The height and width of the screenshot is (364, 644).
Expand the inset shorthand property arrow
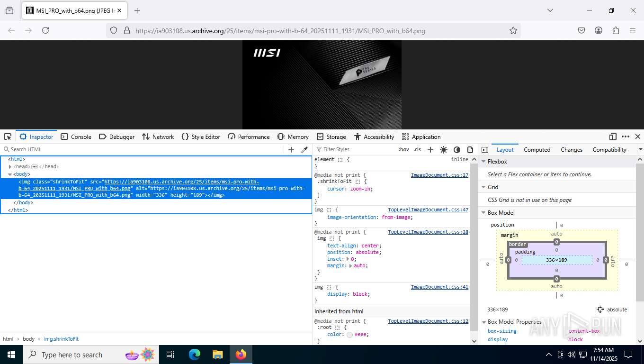(x=348, y=259)
